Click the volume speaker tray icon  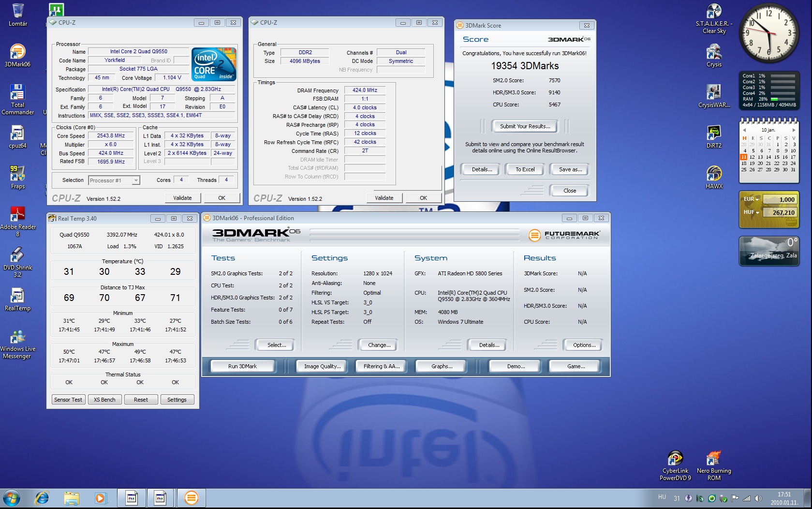[x=758, y=498]
